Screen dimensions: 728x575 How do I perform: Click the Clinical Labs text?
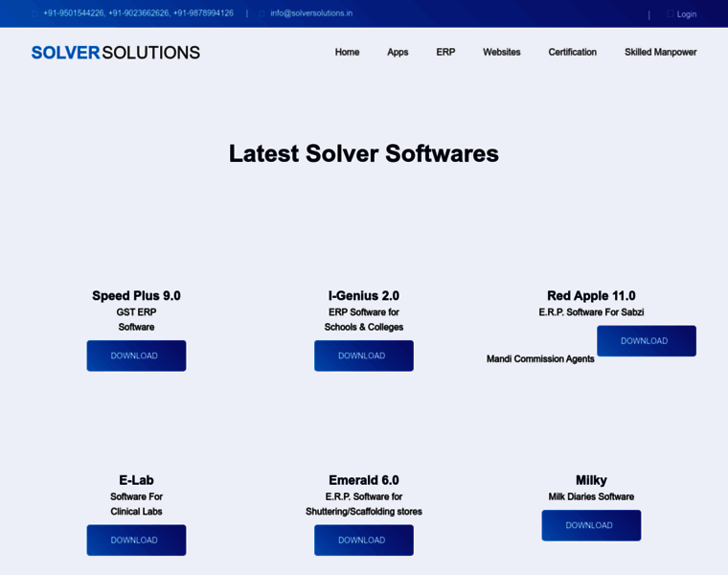[136, 512]
